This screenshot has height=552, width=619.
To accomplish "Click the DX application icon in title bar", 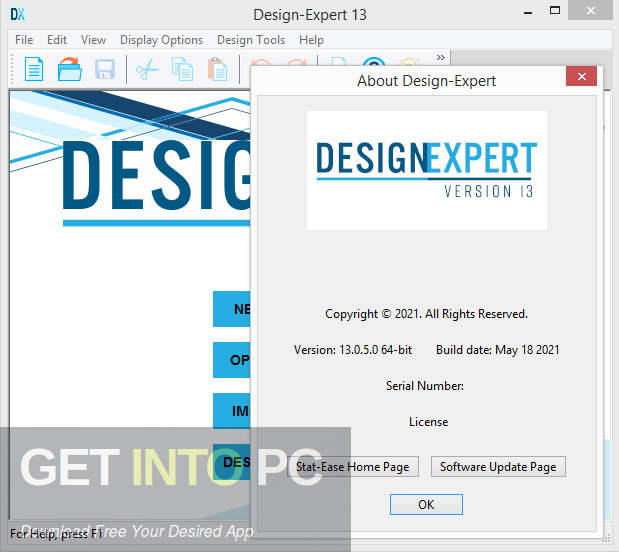I will (x=17, y=15).
